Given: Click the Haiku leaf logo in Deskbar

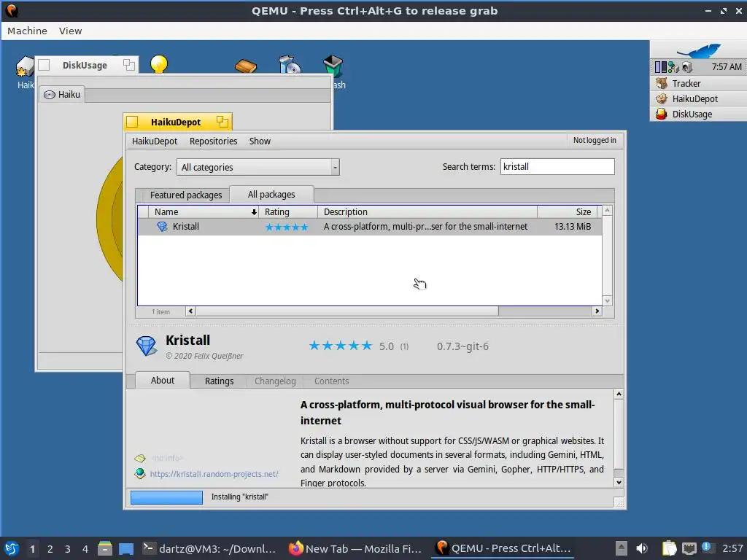Looking at the screenshot, I should click(700, 50).
